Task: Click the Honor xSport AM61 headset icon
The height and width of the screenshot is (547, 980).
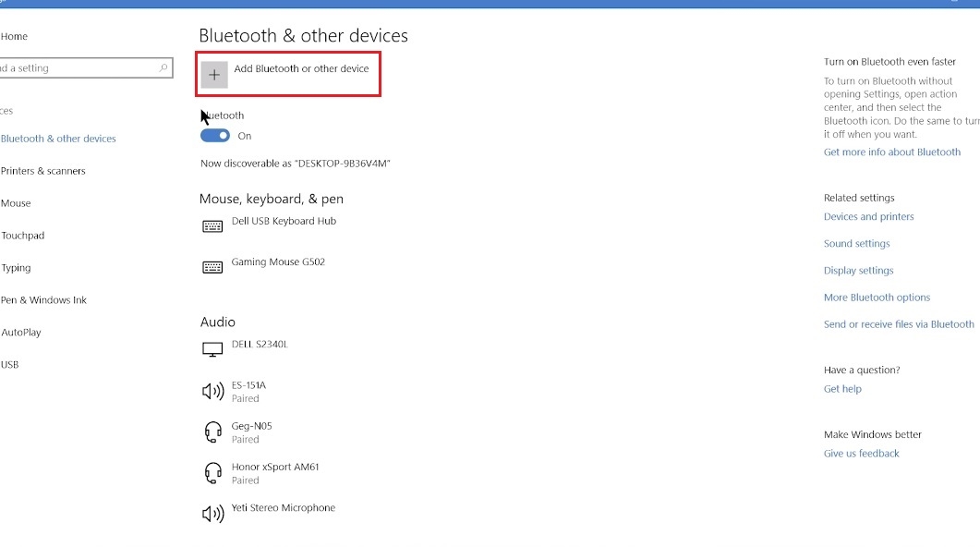Action: (x=212, y=472)
